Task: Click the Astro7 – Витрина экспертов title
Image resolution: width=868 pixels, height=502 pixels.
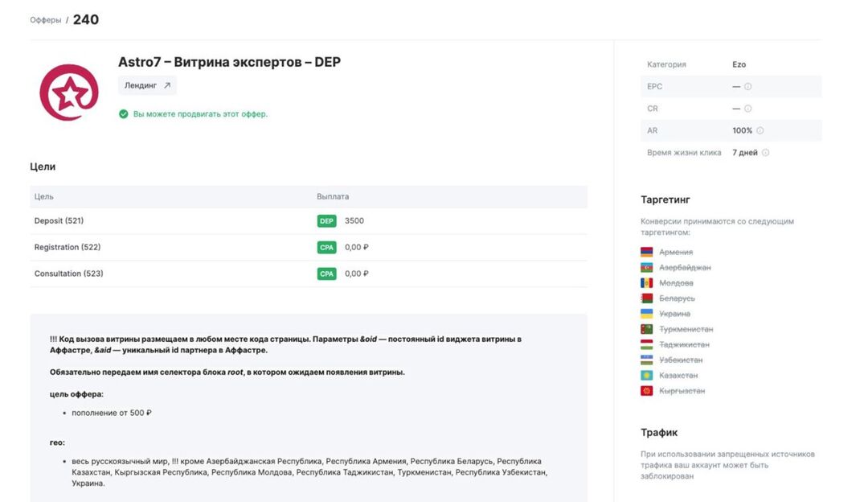Action: (x=229, y=62)
